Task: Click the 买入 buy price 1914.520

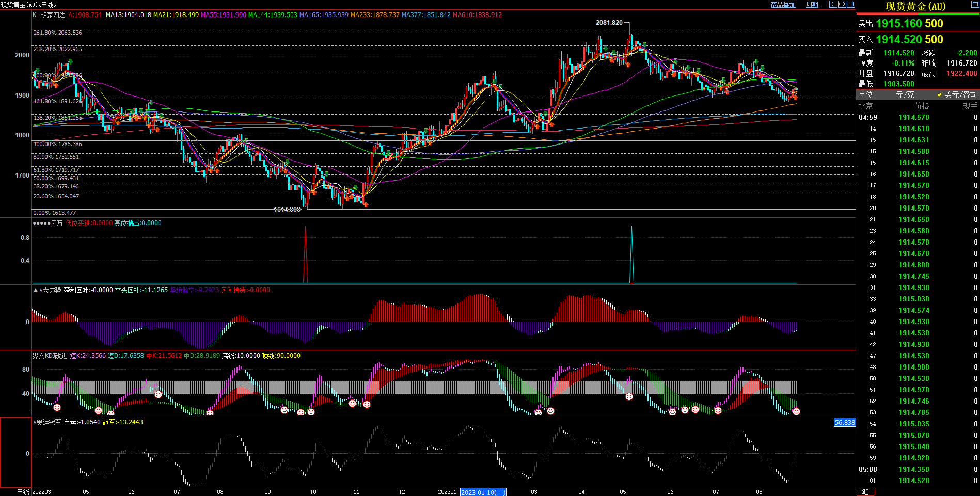Action: tap(909, 40)
